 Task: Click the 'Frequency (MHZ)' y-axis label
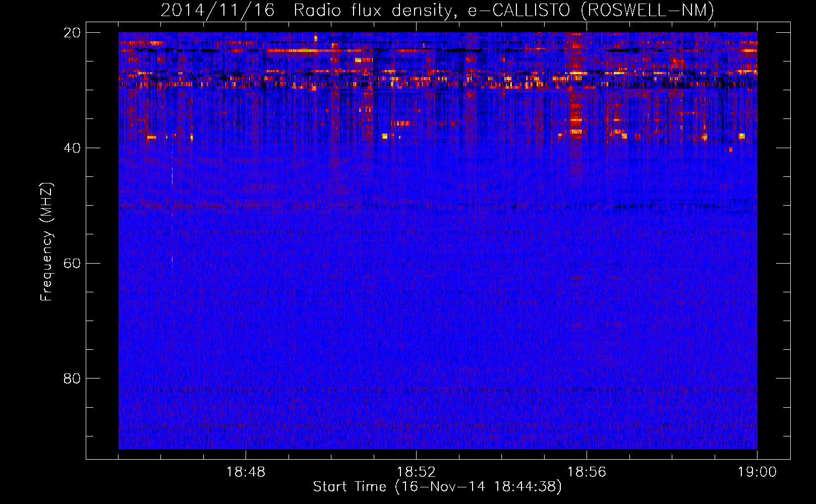[x=46, y=242]
